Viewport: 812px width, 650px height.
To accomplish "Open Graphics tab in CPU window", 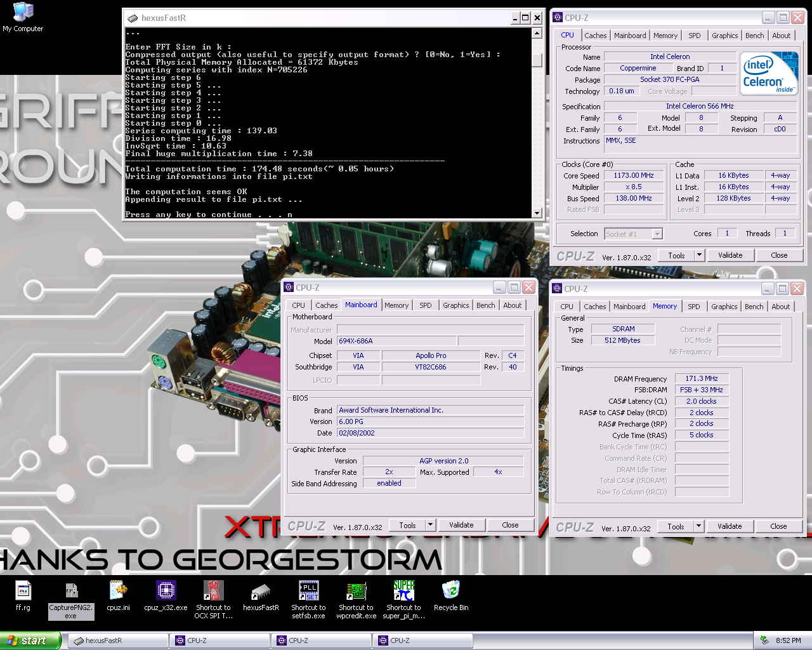I will [x=724, y=36].
